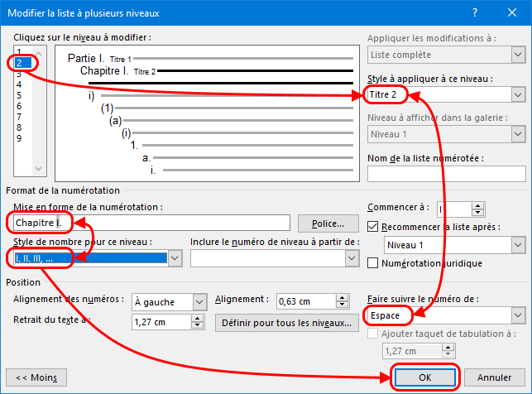The image size is (532, 394).
Task: Click the 'Nom de la liste numérotée' field
Action: (446, 174)
